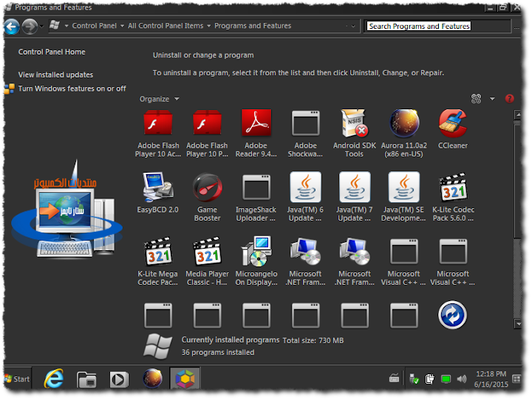This screenshot has height=400, width=532.
Task: Open the Organize dropdown menu
Action: coord(159,99)
